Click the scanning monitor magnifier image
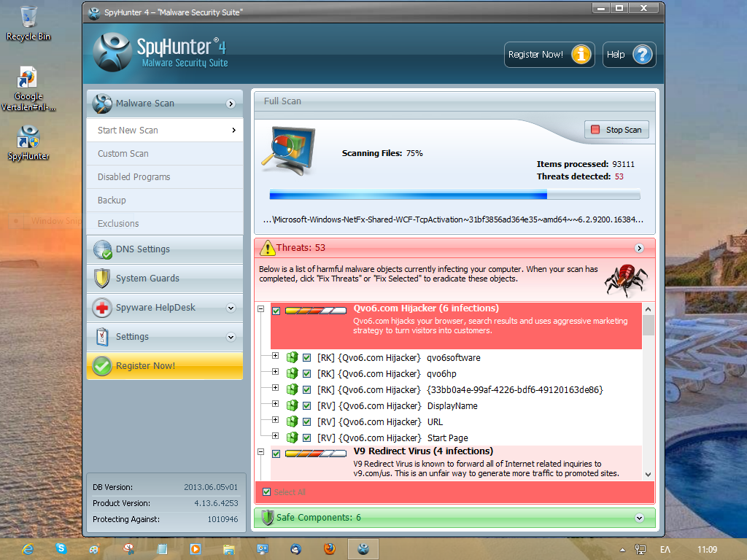Image resolution: width=747 pixels, height=560 pixels. click(289, 150)
